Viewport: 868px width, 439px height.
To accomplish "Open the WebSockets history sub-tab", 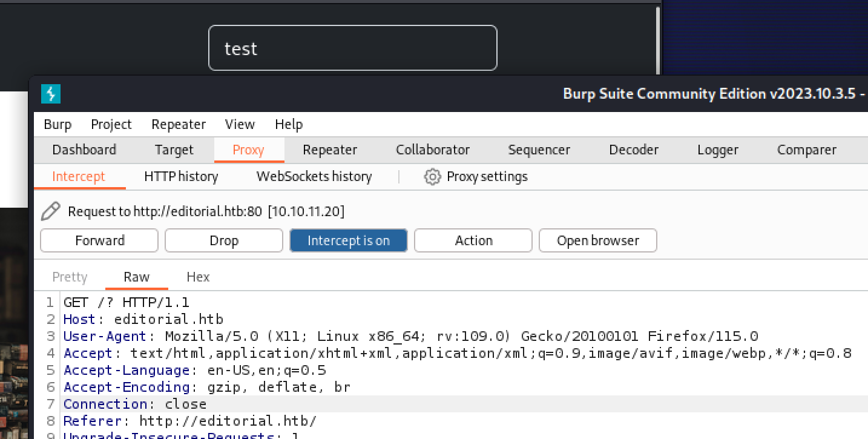I will tap(314, 177).
